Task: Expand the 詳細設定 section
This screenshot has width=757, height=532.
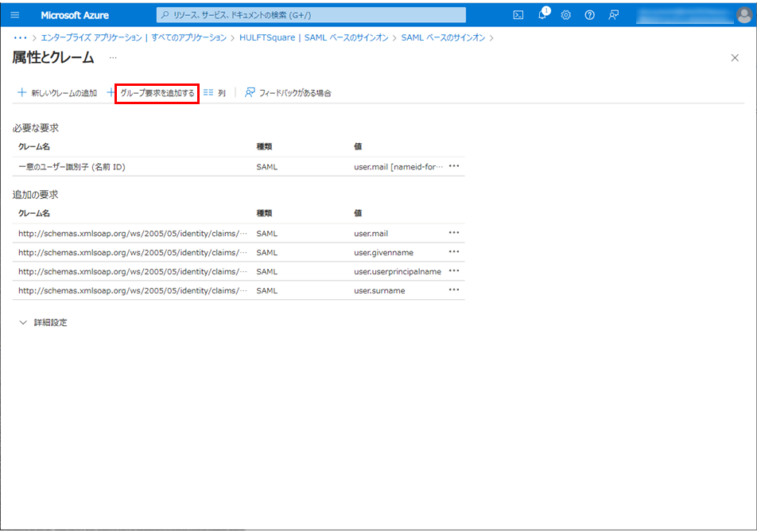Action: 44,322
